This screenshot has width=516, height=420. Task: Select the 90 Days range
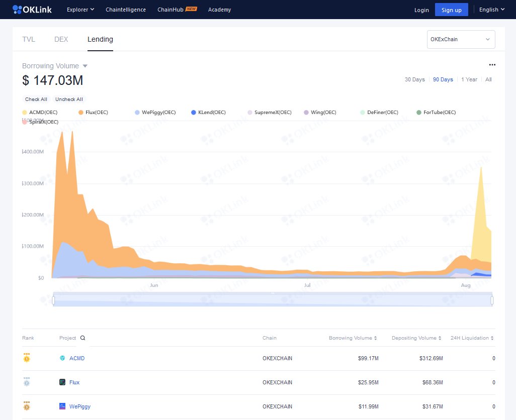tap(443, 79)
